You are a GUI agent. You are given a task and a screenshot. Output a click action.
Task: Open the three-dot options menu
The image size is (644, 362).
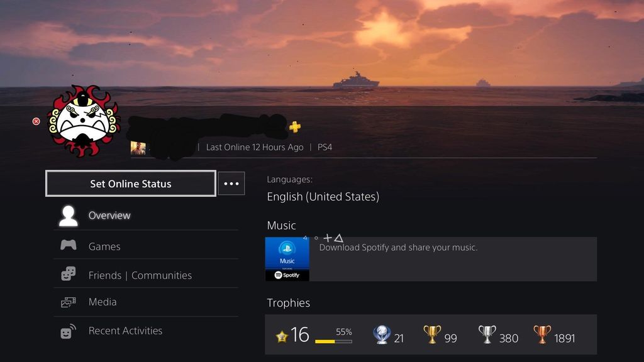(x=231, y=184)
